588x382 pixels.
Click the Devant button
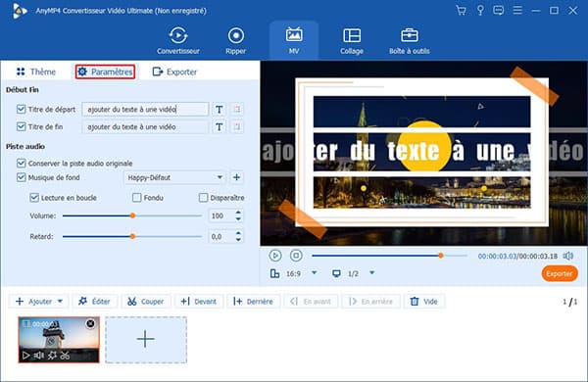[x=199, y=301]
